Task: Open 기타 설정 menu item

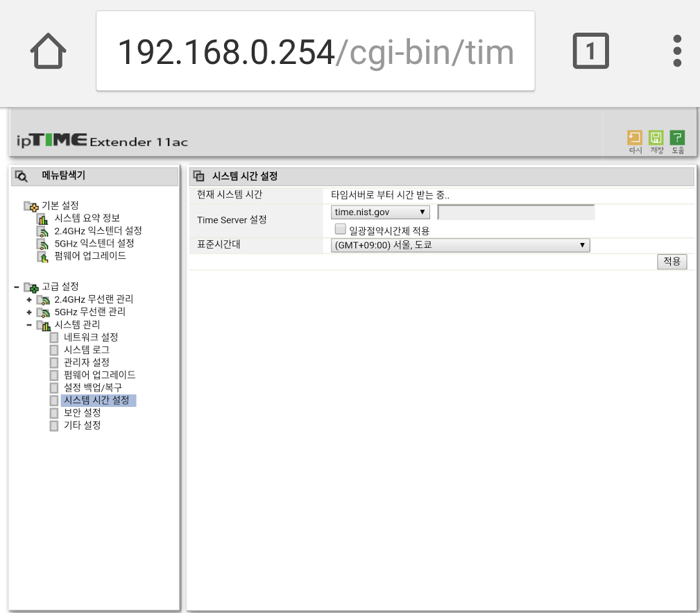Action: click(x=82, y=425)
